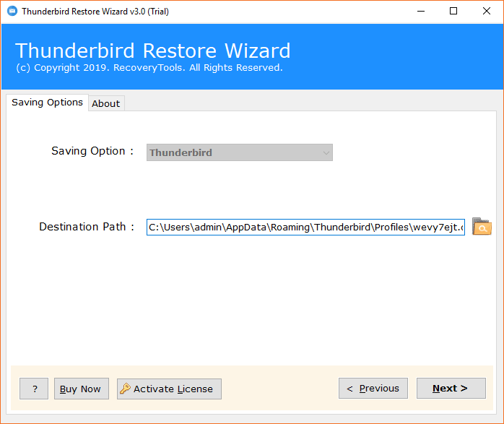Screen dimensions: 504x424
Task: Click the 'Saving Option :' label
Action: 92,151
